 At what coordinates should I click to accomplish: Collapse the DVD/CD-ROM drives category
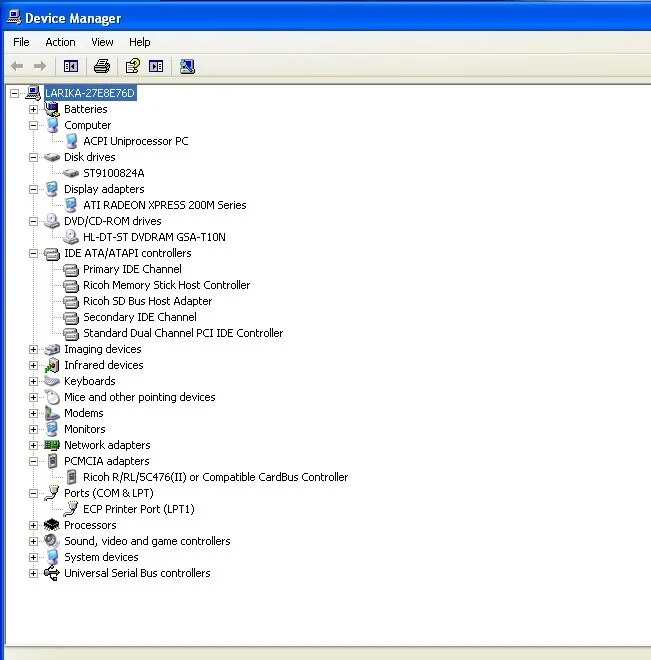coord(33,221)
